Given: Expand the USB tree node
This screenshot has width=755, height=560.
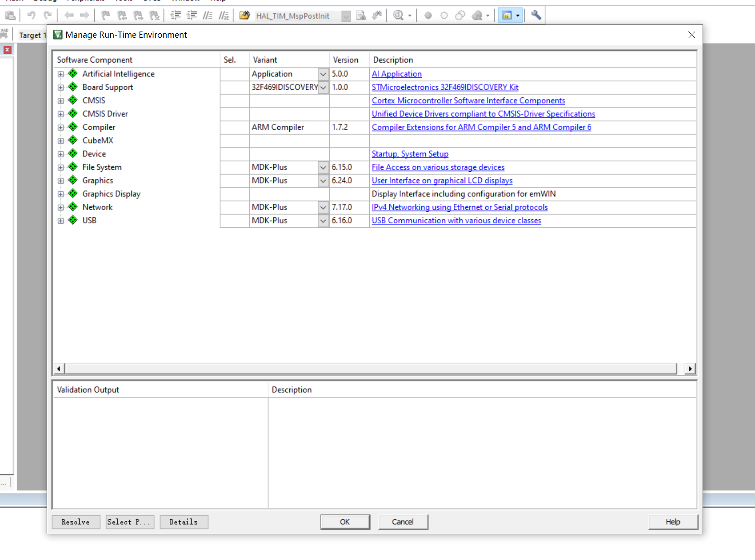Looking at the screenshot, I should 61,221.
